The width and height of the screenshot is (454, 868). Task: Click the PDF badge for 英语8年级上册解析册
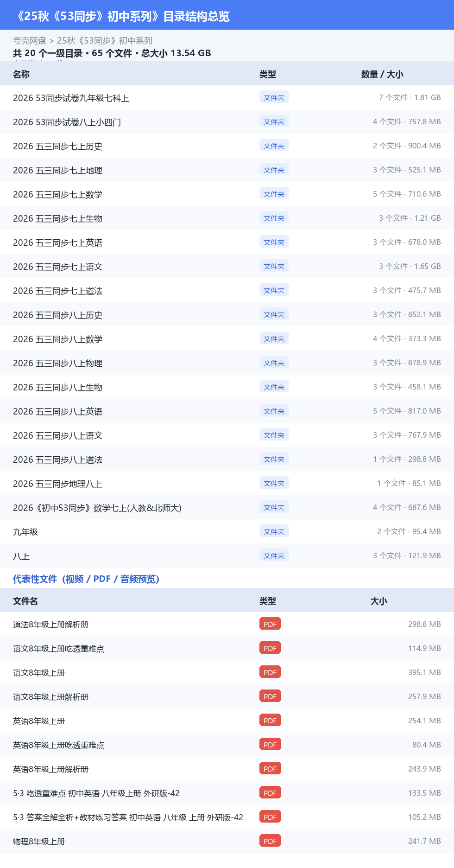coord(270,769)
